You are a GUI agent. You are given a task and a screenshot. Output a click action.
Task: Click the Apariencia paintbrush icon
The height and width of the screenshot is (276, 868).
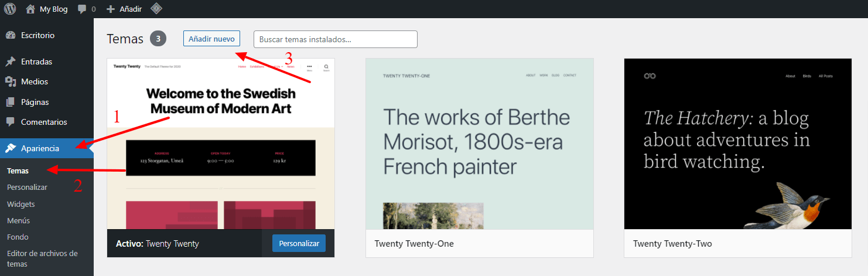(x=11, y=148)
